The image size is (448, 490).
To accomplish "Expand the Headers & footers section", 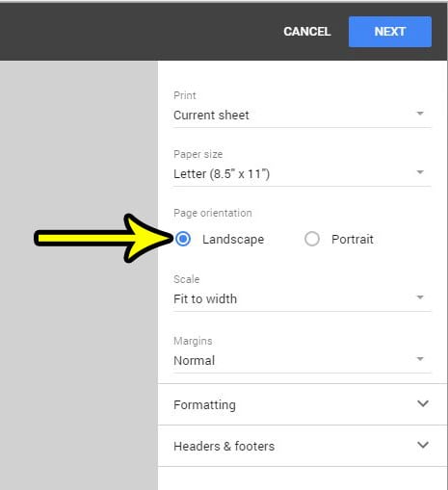I will [303, 446].
